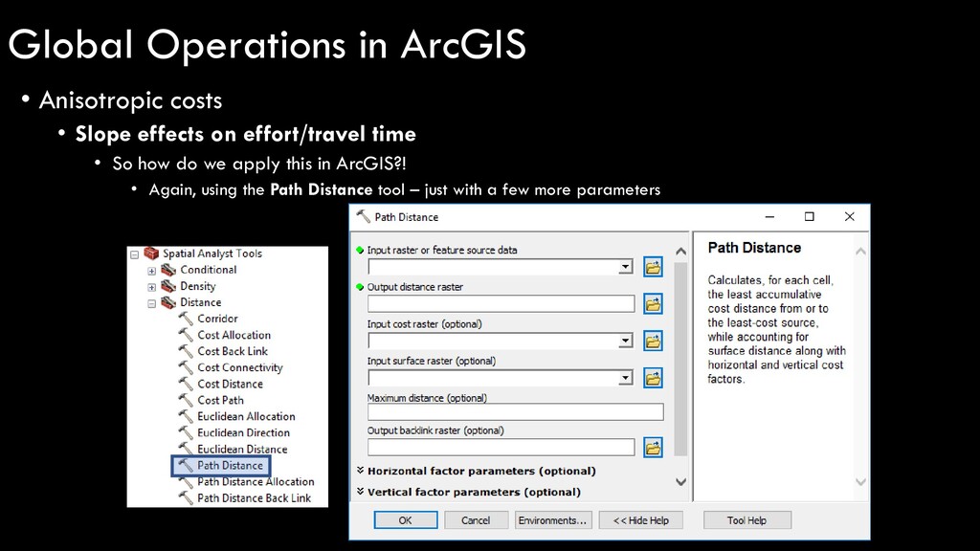Image resolution: width=980 pixels, height=551 pixels.
Task: Browse for output backlink raster location
Action: click(653, 448)
